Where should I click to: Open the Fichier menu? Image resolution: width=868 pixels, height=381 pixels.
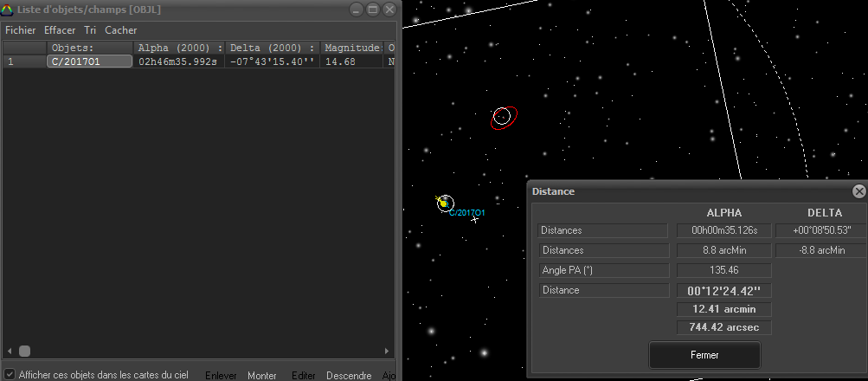[x=21, y=30]
